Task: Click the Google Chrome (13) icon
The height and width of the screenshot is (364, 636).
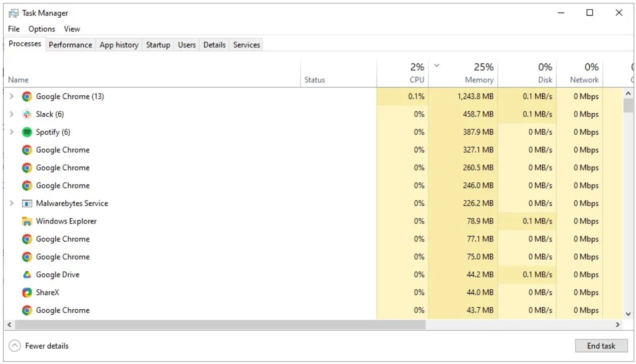Action: pyautogui.click(x=27, y=97)
